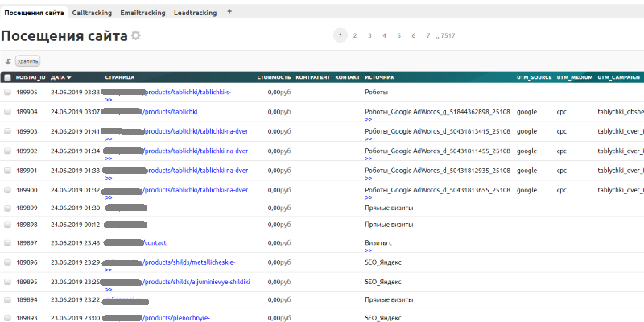The image size is (644, 322).
Task: Switch to Посещения сайта tab
Action: tap(34, 13)
